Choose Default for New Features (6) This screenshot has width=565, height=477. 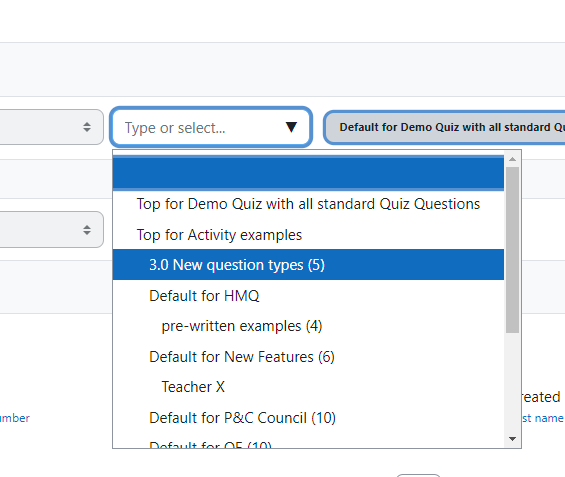click(308, 357)
